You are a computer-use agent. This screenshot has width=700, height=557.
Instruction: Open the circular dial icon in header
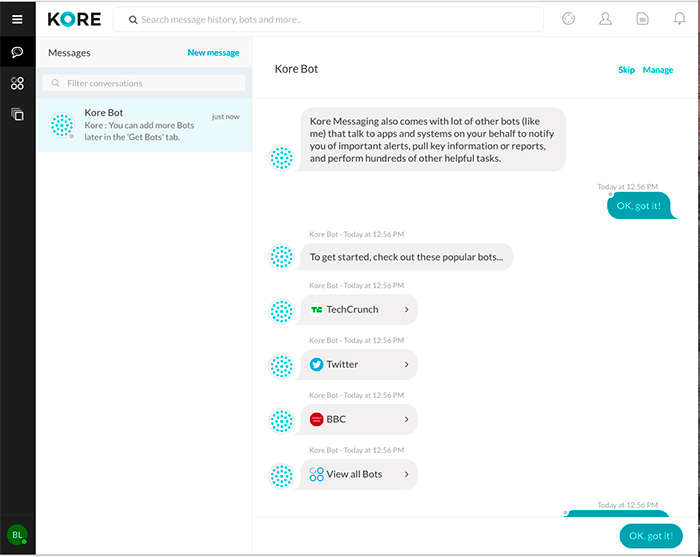(568, 19)
